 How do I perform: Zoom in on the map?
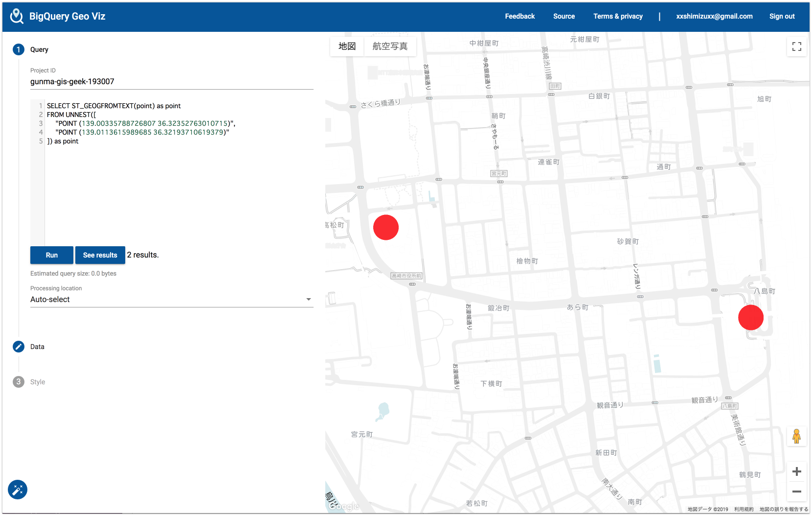tap(797, 471)
